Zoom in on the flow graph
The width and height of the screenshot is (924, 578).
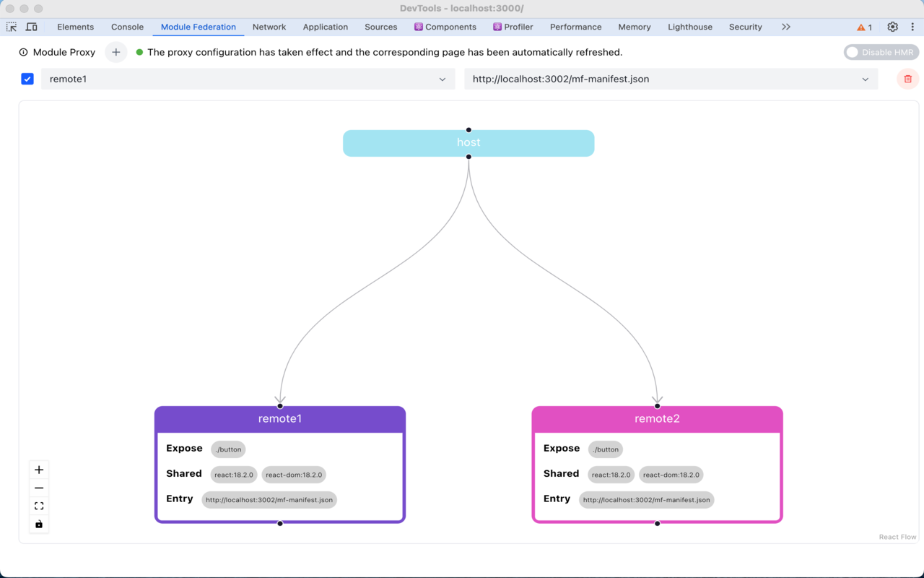point(39,470)
